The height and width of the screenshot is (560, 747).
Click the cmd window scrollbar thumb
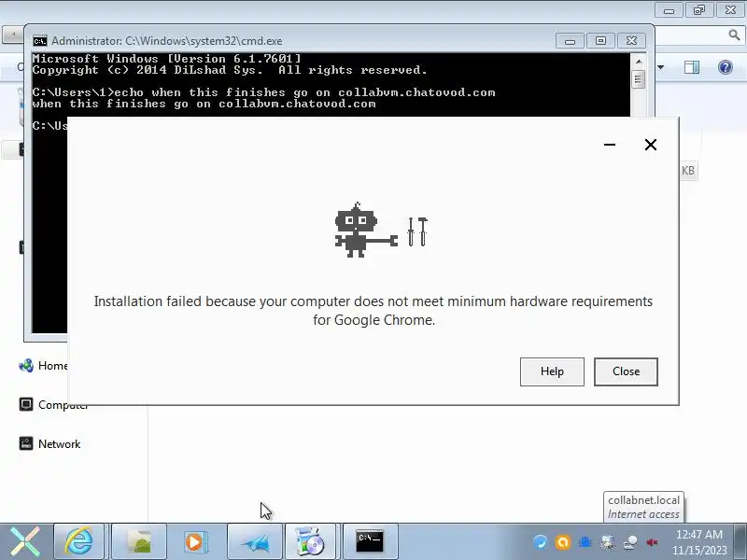pos(639,79)
